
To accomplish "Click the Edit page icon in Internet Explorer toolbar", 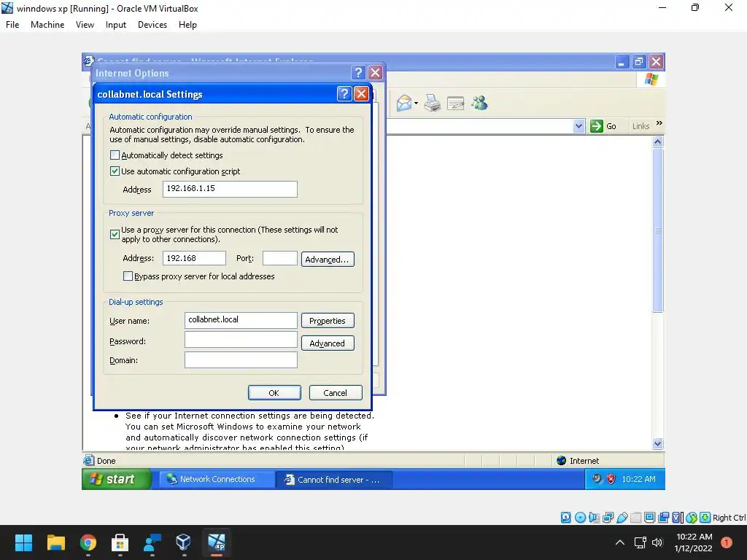I will coord(455,104).
